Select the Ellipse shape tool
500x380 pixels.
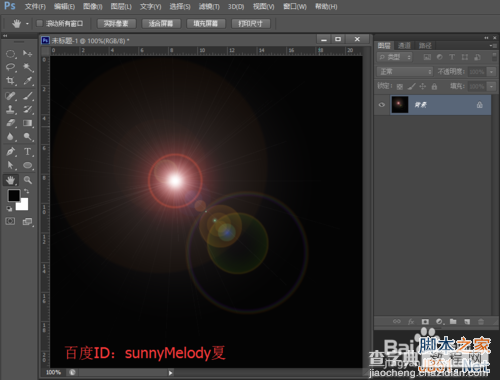pos(28,165)
